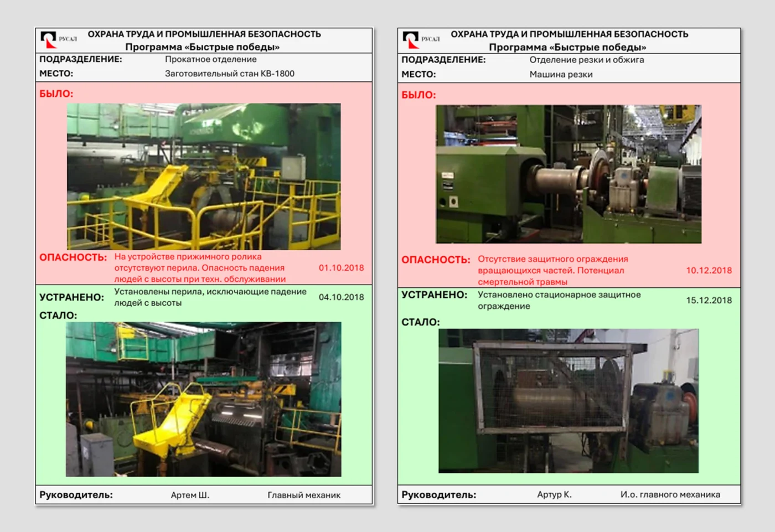Select the text 'Прокатное отделение'

coord(211,59)
